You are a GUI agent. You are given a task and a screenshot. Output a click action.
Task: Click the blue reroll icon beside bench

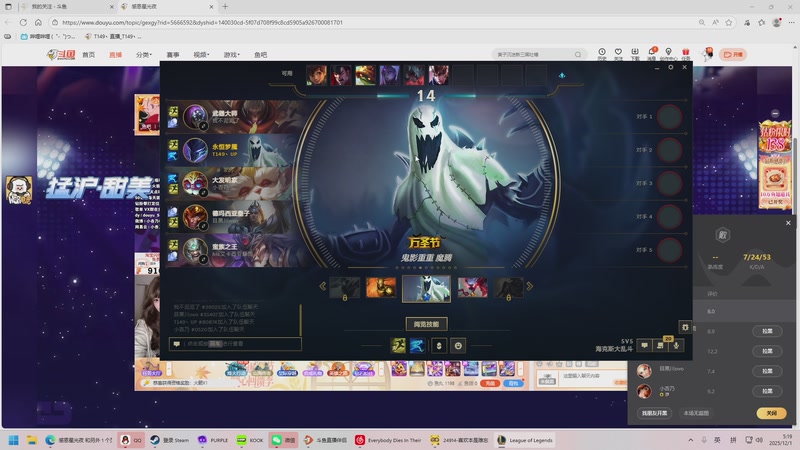(x=562, y=76)
